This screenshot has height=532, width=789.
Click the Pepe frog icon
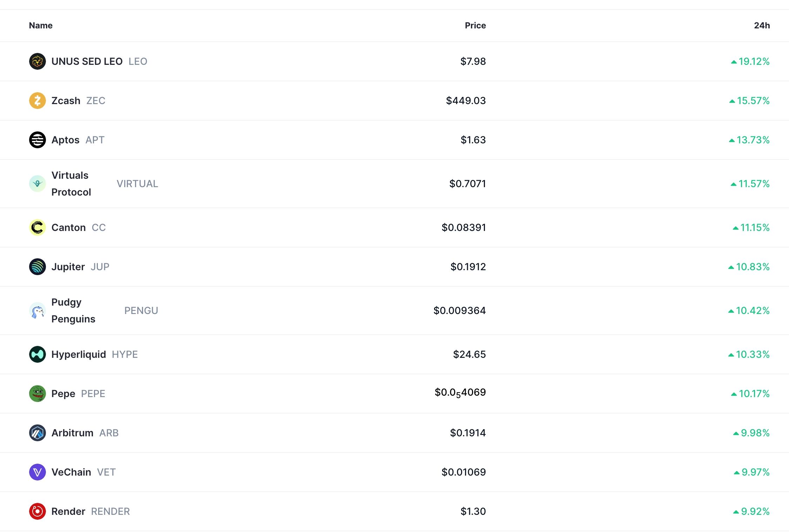(x=37, y=394)
